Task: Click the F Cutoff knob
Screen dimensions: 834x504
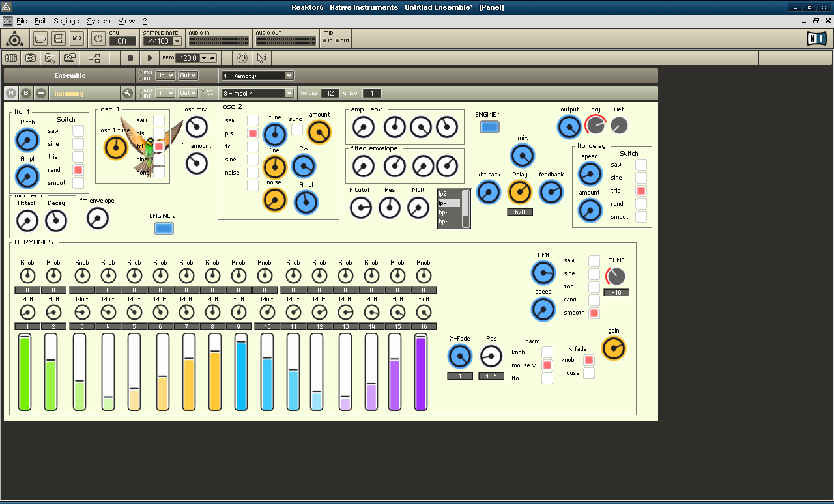Action: 361,208
